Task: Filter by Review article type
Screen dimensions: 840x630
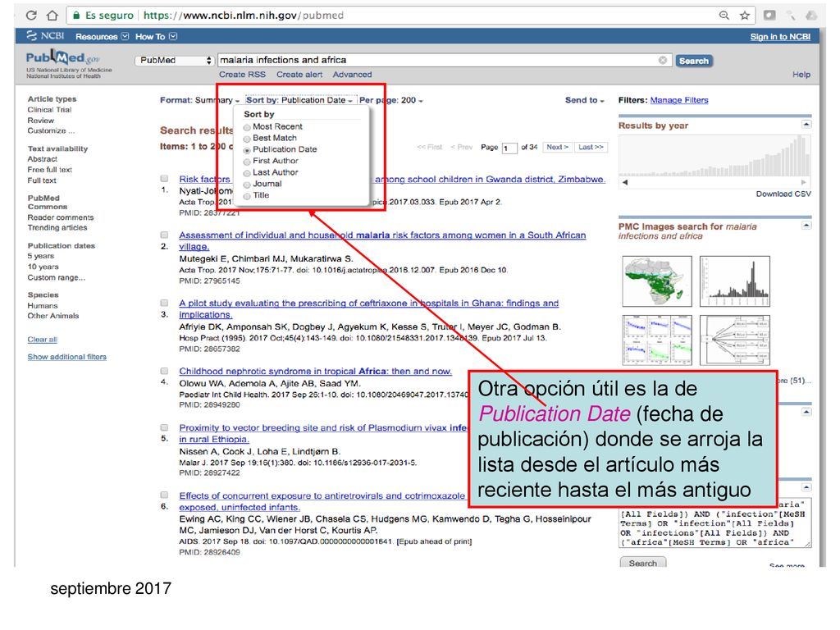Action: click(x=41, y=121)
